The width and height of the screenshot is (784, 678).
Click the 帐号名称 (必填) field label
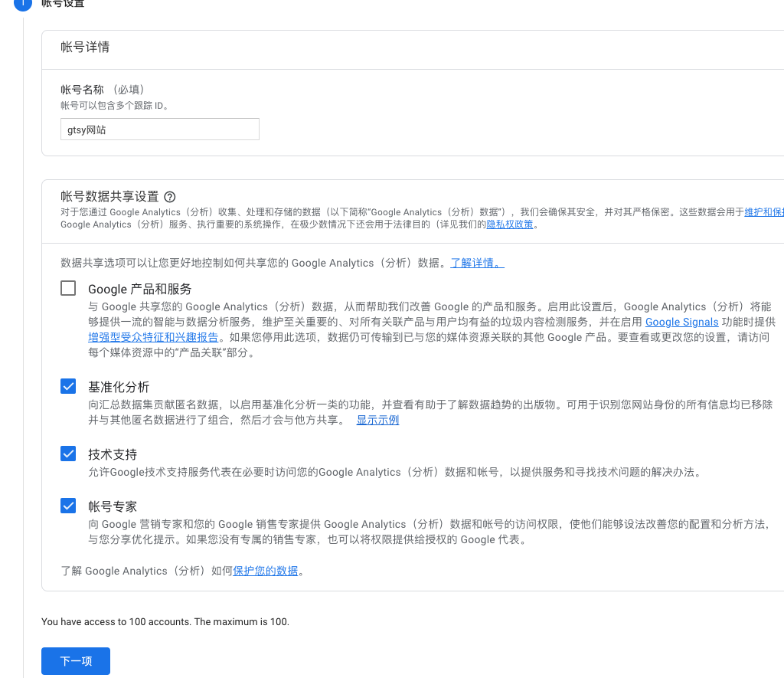coord(103,90)
